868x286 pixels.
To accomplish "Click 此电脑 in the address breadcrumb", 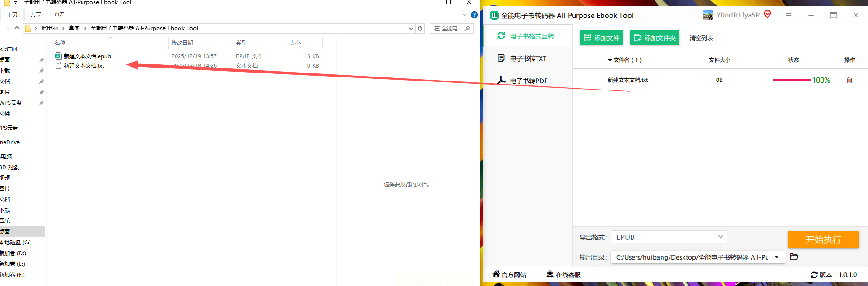I will coord(50,28).
